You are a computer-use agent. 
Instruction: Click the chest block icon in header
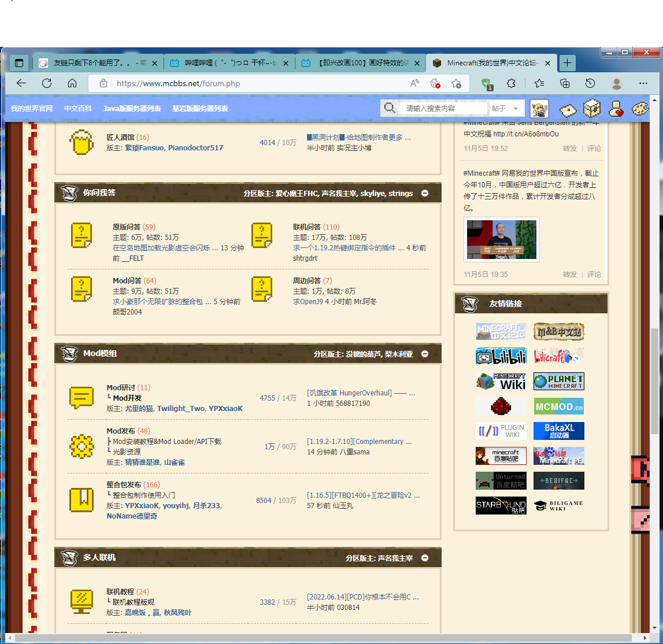click(591, 108)
